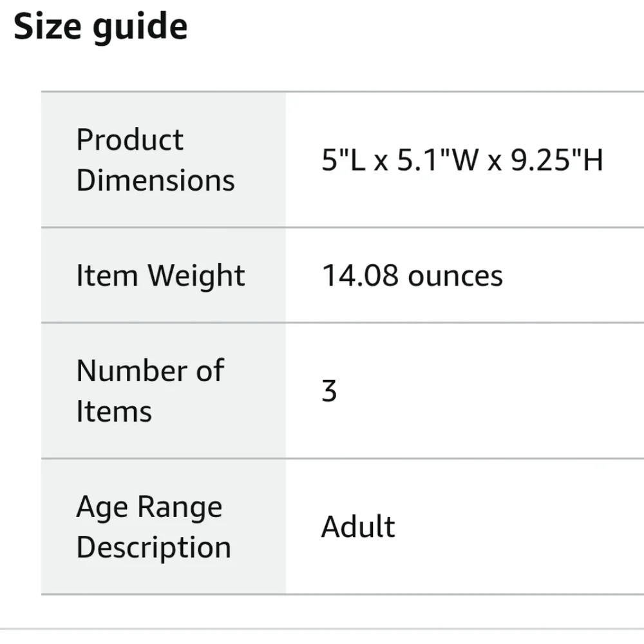Click the 9.25"H part of the dimensions
Image resolution: width=644 pixels, height=644 pixels.
pos(557,160)
